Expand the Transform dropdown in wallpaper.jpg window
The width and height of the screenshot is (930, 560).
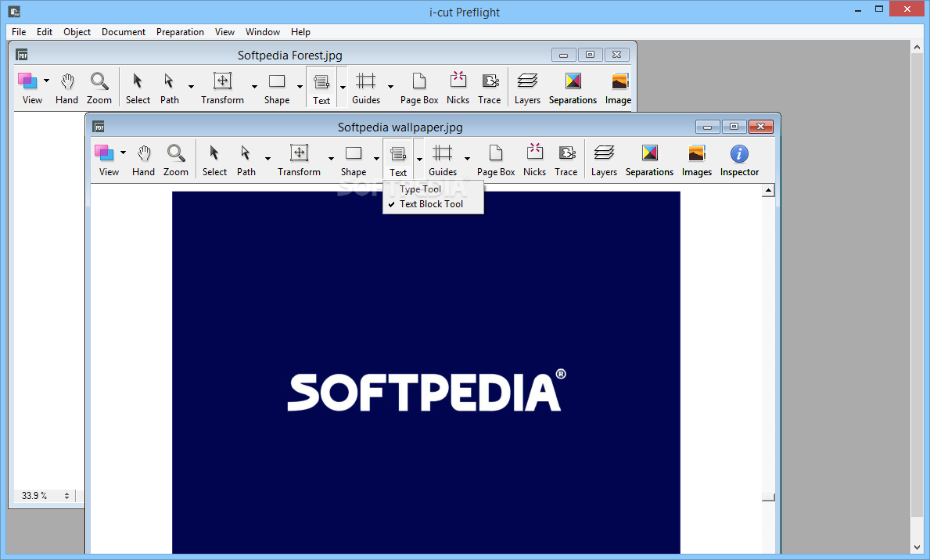[331, 159]
